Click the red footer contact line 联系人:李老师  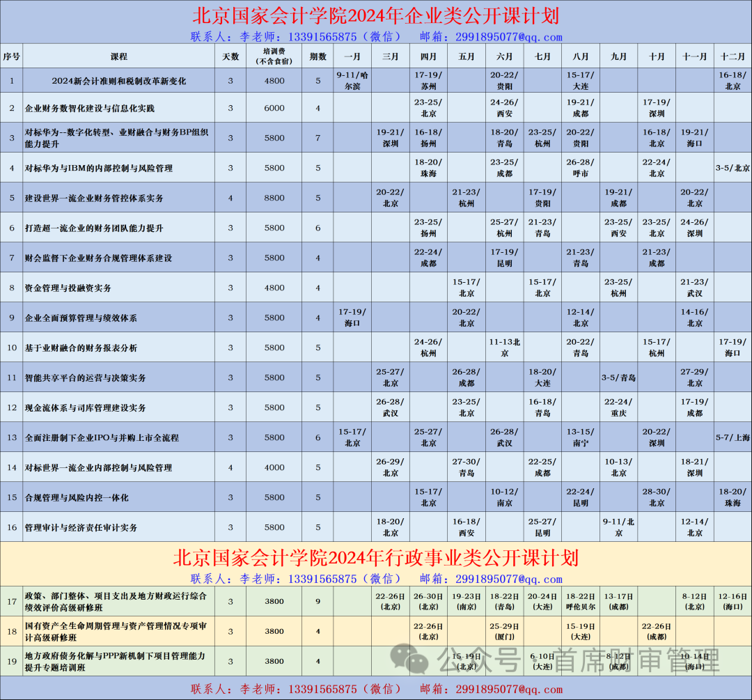coord(375,690)
